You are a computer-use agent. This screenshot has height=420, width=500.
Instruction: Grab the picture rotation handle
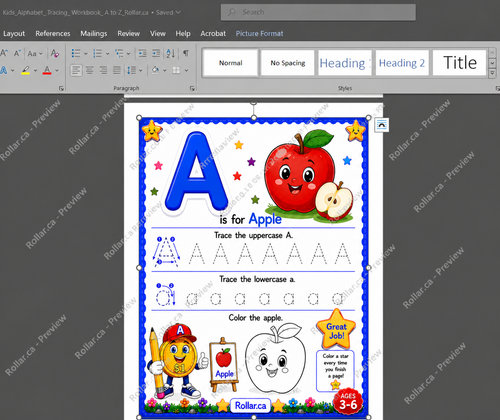(x=254, y=102)
